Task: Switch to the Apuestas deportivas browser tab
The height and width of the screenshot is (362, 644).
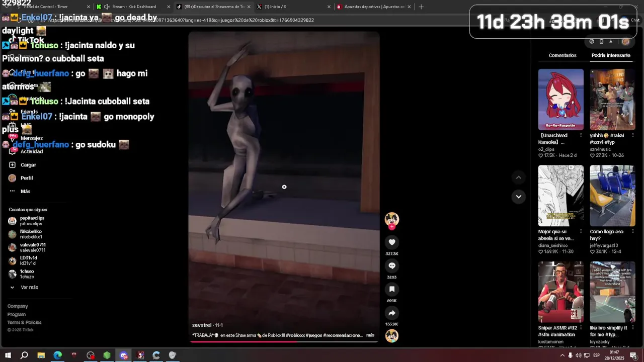Action: pos(374,7)
